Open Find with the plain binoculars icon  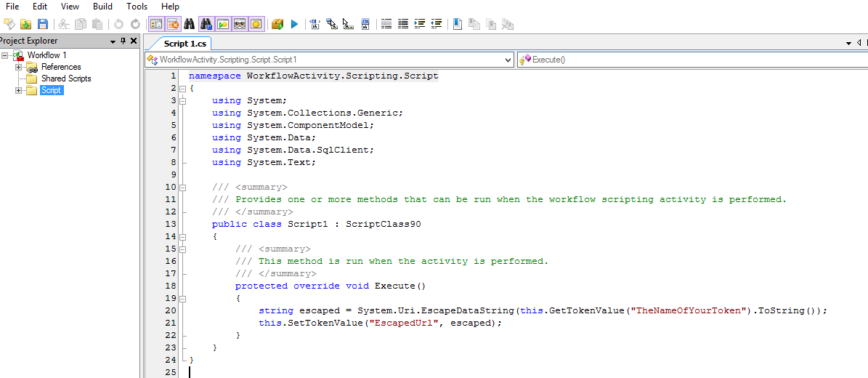point(190,24)
